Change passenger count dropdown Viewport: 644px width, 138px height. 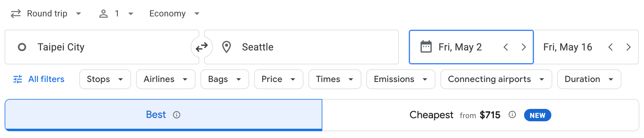(116, 14)
